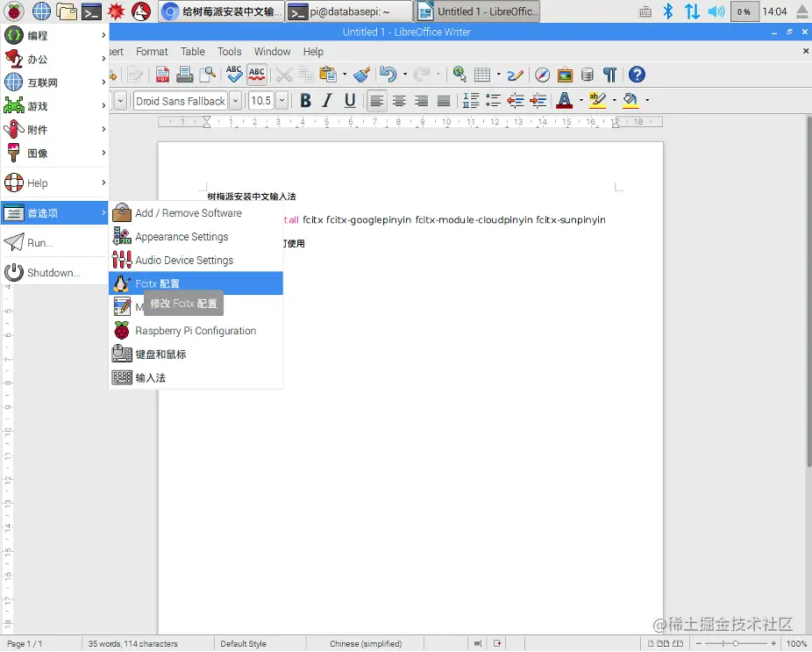Click the font name input field
This screenshot has width=812, height=652.
point(181,101)
